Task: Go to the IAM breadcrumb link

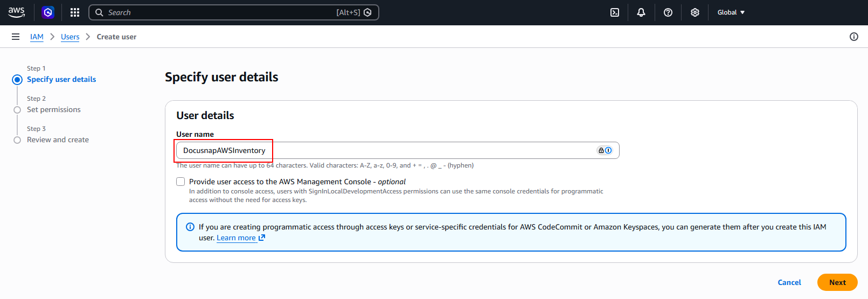Action: (x=37, y=37)
